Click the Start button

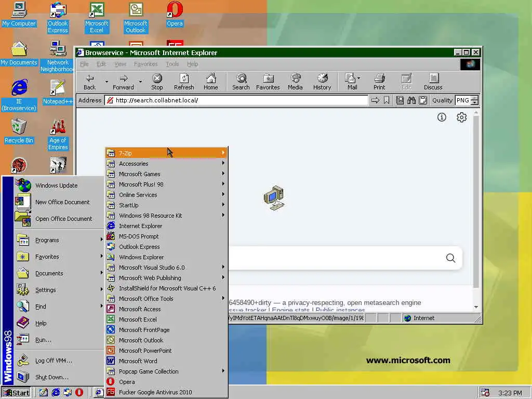coord(16,393)
